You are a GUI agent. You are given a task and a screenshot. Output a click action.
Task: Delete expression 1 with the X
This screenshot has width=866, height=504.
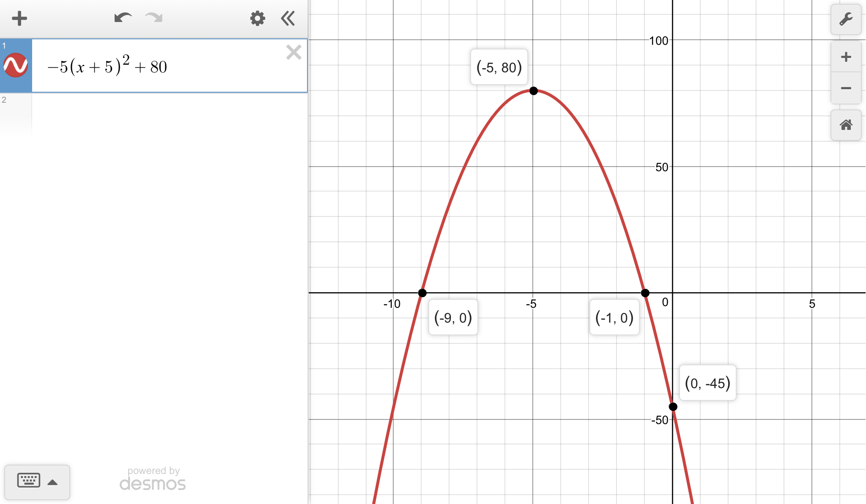293,52
